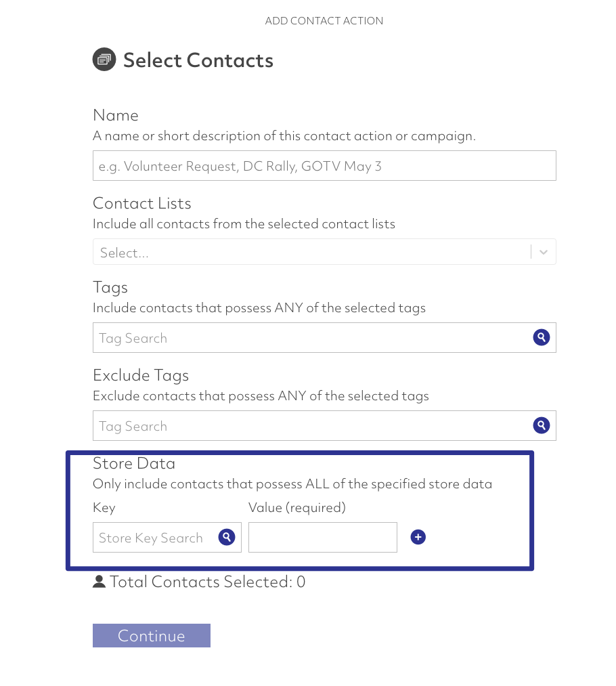Click the Select Contacts header icon
This screenshot has width=616, height=686.
click(104, 59)
